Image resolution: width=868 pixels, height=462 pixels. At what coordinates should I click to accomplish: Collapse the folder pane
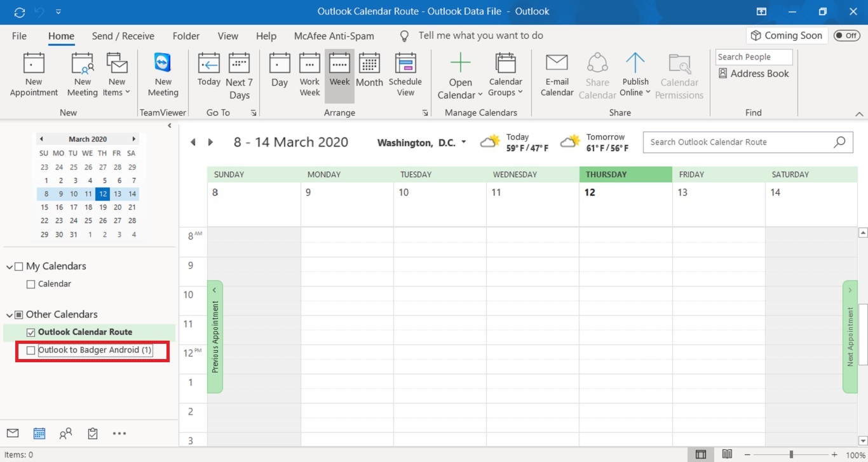click(170, 126)
